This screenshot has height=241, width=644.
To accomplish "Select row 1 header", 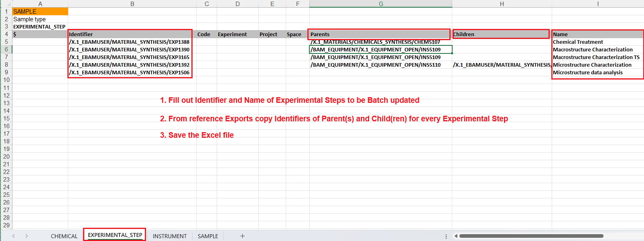I will (x=6, y=11).
